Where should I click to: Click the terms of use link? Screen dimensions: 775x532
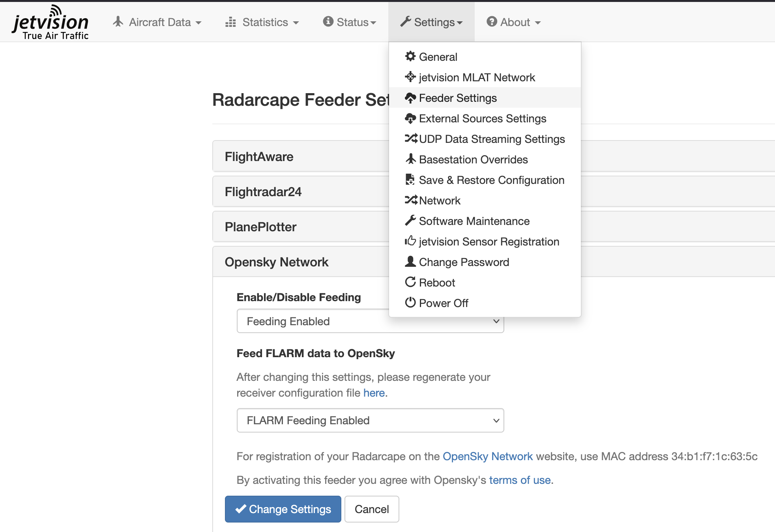point(519,480)
